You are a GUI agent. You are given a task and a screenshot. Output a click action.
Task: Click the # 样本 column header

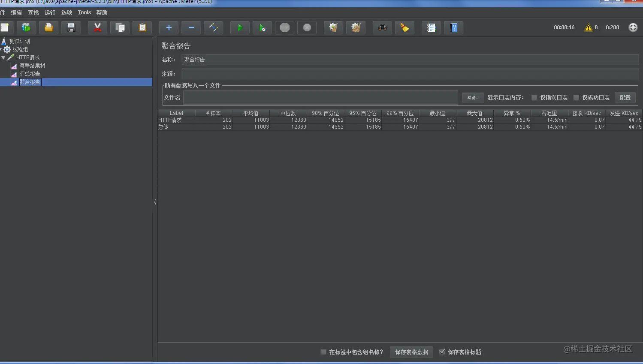(213, 113)
